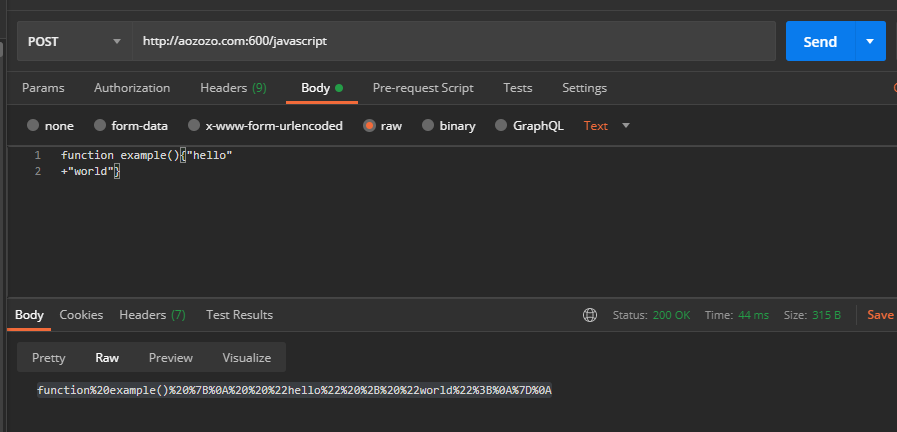Image resolution: width=897 pixels, height=432 pixels.
Task: Select the GraphQL body radio button
Action: point(501,125)
